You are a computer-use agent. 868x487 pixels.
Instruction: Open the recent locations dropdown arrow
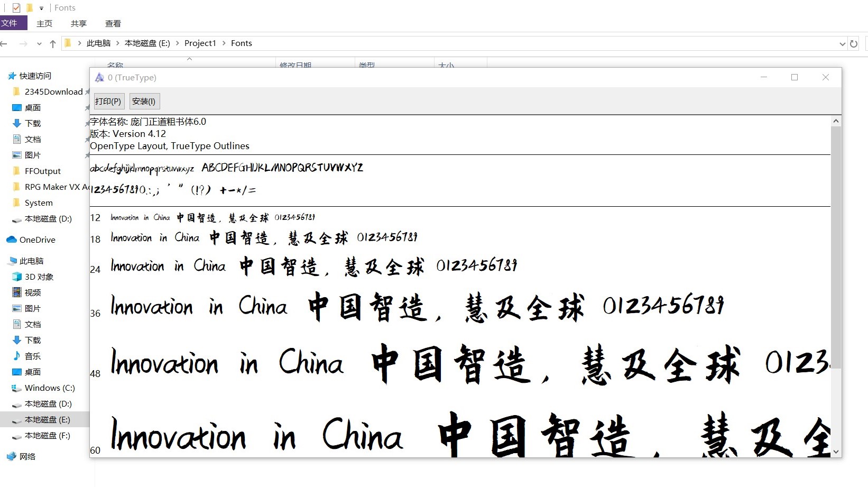[39, 44]
